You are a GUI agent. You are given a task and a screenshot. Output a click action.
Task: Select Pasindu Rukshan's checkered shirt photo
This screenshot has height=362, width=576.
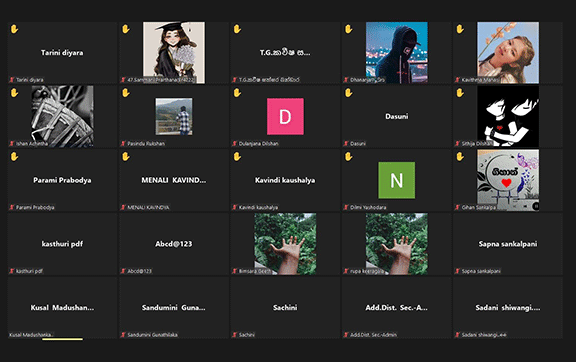tap(174, 117)
